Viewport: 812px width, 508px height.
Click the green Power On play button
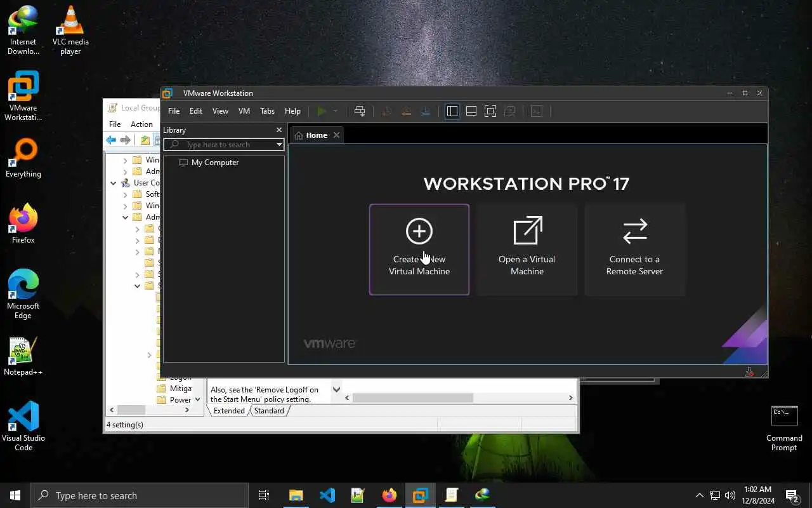(322, 111)
